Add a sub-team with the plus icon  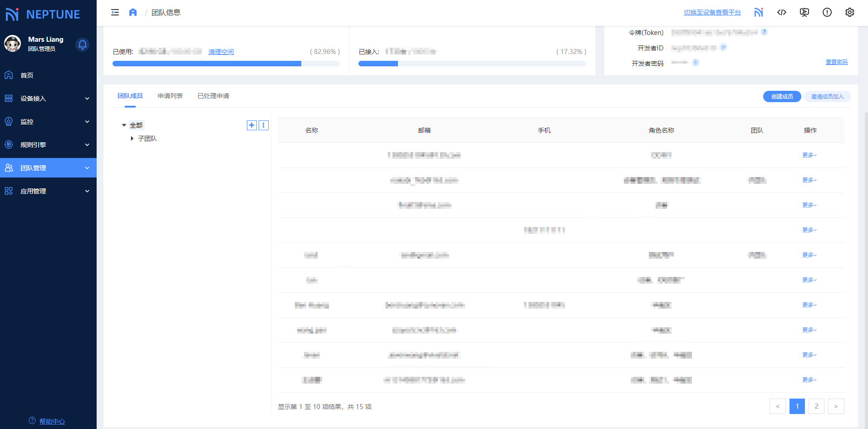click(251, 125)
